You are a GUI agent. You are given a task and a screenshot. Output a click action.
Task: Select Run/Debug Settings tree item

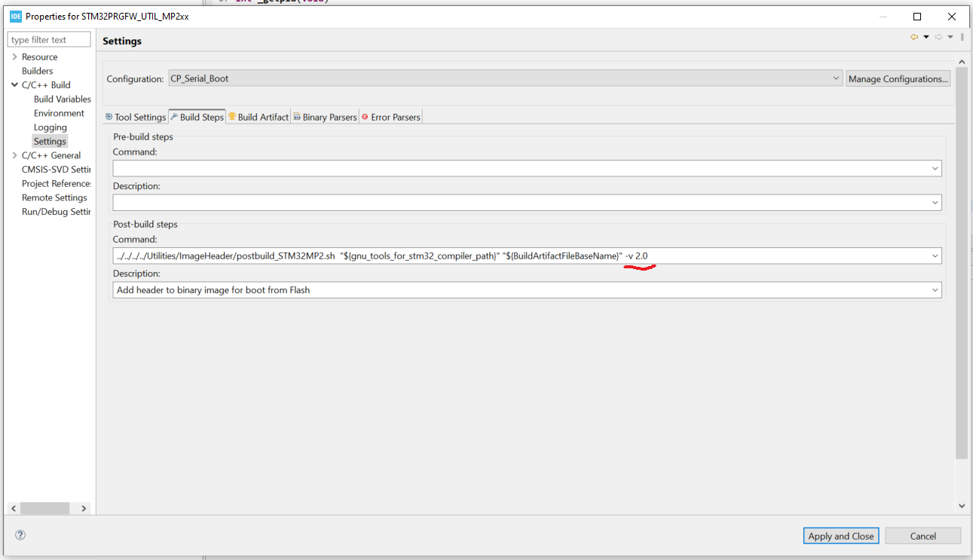click(56, 212)
